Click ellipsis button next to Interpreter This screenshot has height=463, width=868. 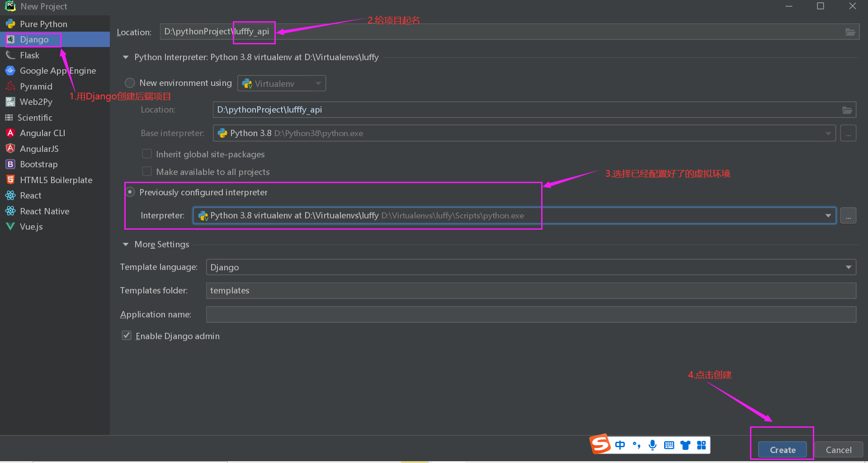[x=848, y=216]
